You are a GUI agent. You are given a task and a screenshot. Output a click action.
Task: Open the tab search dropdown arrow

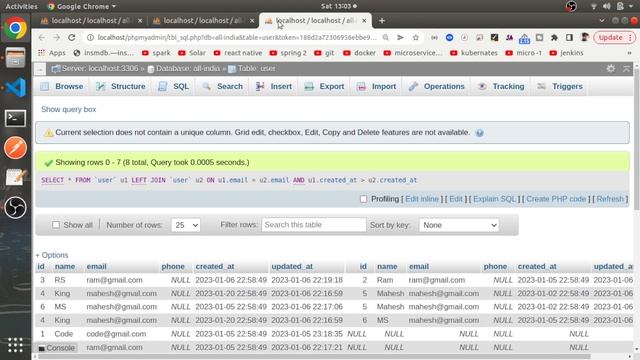click(x=602, y=20)
